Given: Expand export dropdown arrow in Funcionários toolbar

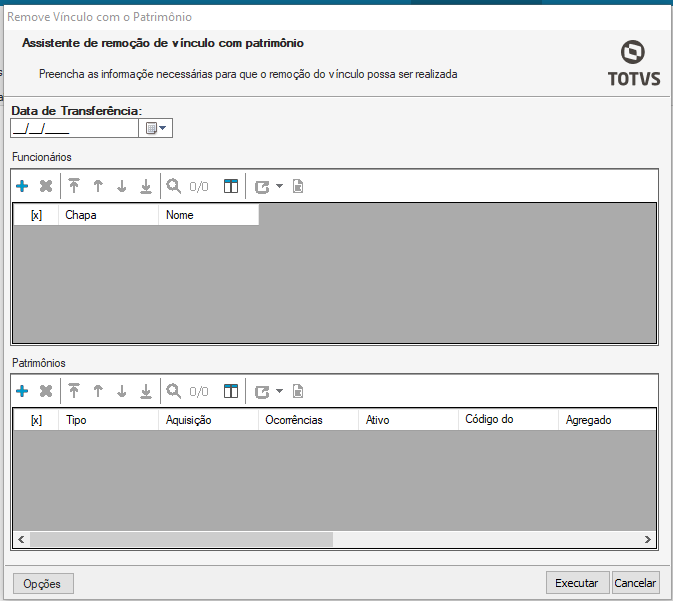Looking at the screenshot, I should 279,186.
